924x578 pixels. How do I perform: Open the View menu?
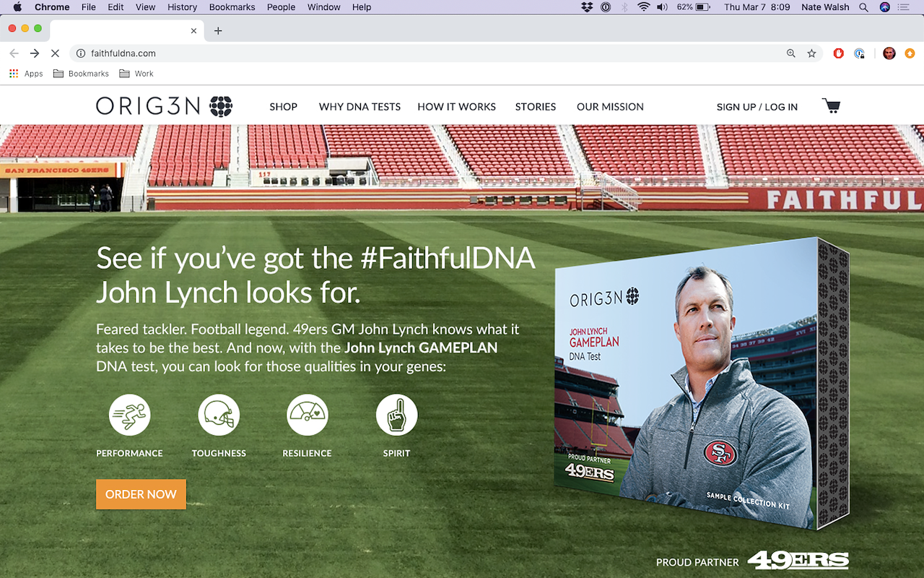(x=146, y=7)
